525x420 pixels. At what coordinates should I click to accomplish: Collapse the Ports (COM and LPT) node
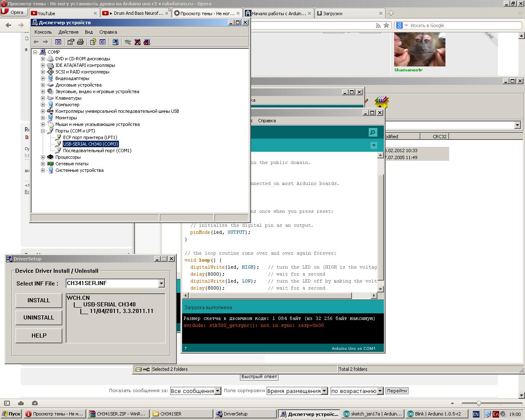[43, 131]
